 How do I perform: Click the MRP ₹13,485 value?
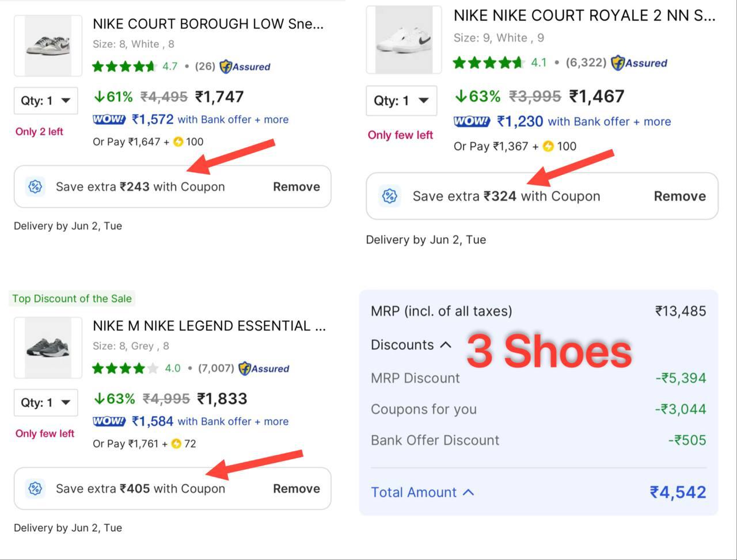681,311
